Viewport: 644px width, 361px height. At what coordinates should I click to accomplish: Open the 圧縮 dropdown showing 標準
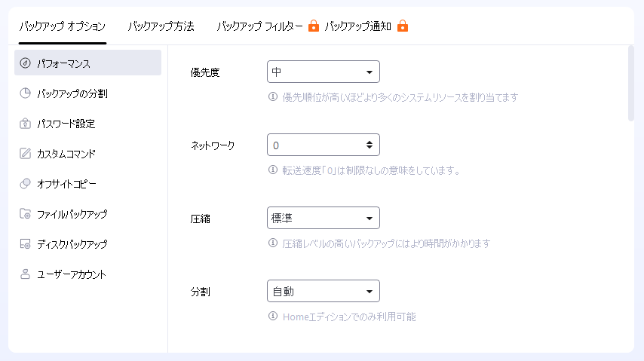(x=324, y=218)
